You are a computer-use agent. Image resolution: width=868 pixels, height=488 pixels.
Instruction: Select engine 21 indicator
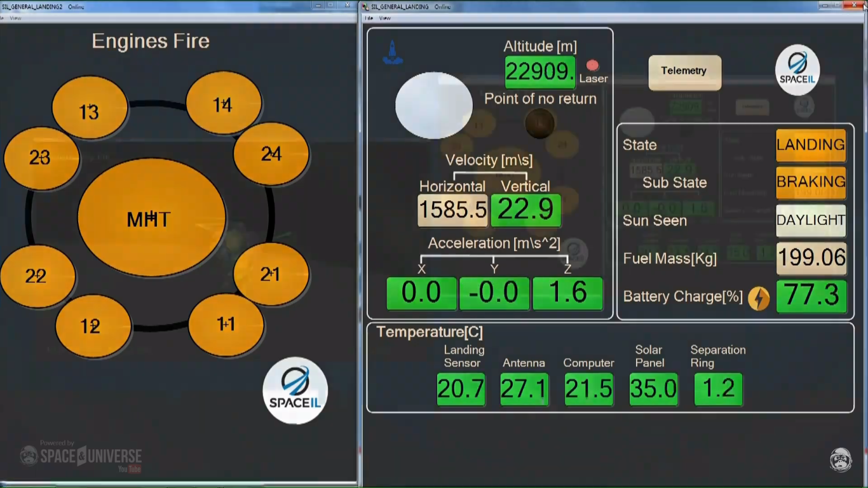point(271,274)
